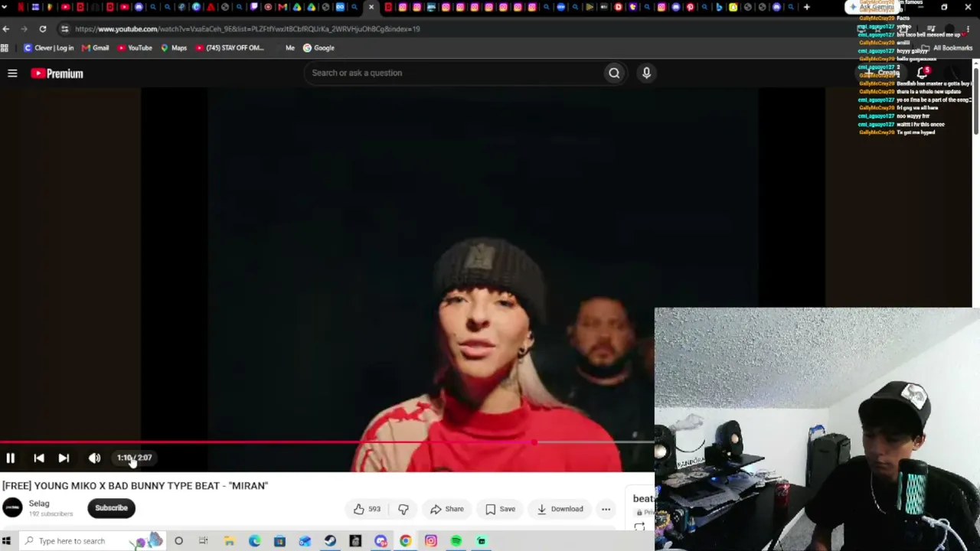Image resolution: width=980 pixels, height=551 pixels.
Task: Save video to a playlist
Action: tap(500, 509)
